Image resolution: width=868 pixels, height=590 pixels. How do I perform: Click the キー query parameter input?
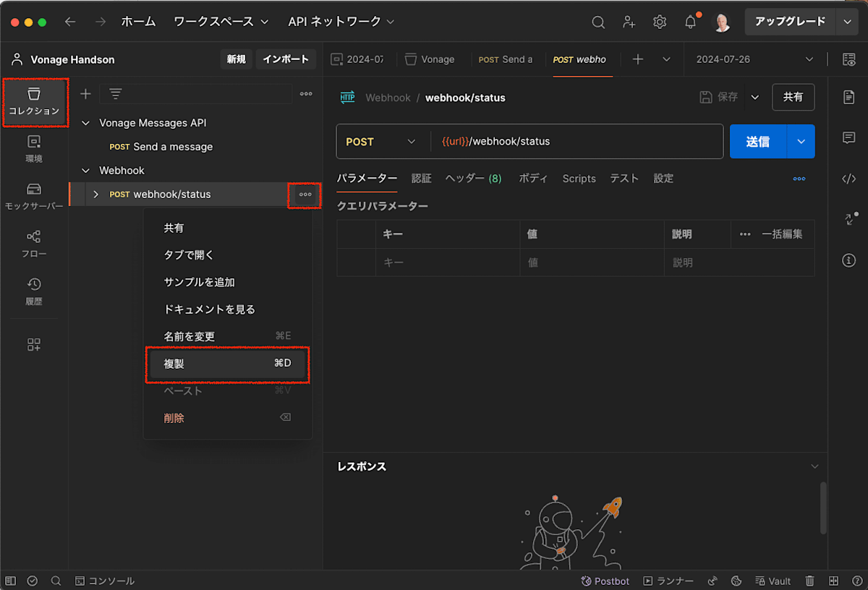[447, 262]
